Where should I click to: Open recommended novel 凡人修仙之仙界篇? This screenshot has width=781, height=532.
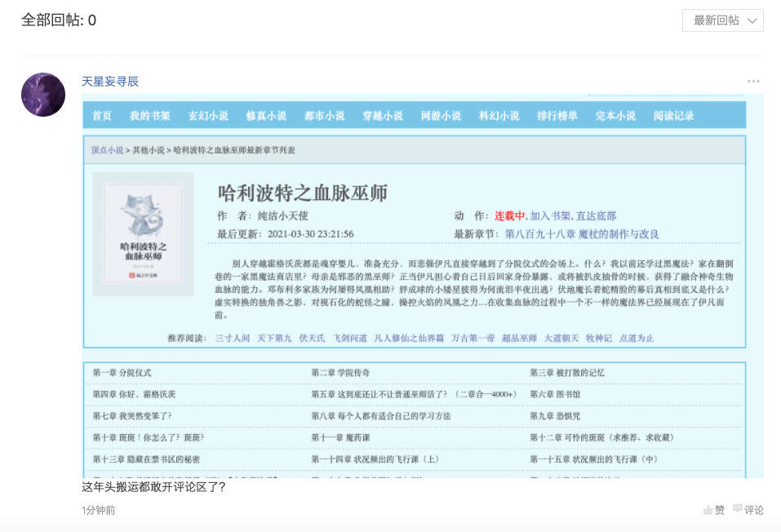(x=409, y=339)
